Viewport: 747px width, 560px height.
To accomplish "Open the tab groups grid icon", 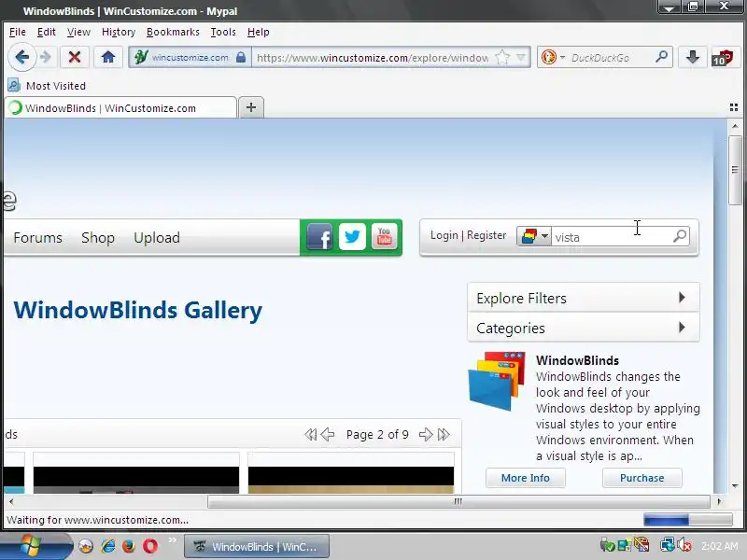I will (x=734, y=107).
